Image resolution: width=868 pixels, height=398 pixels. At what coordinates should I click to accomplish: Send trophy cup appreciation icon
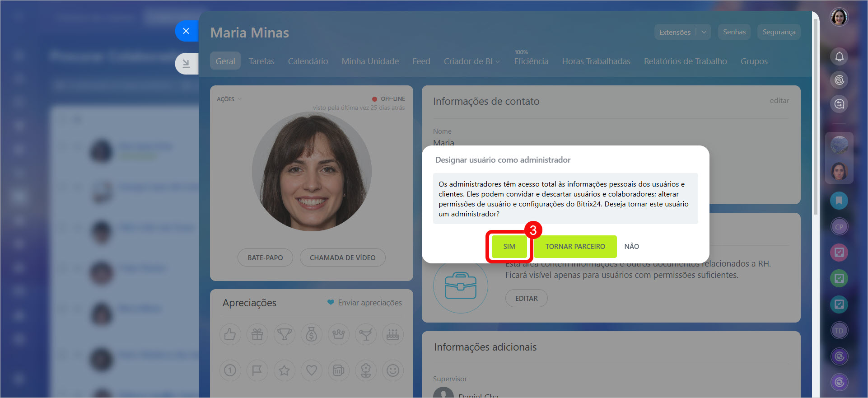tap(285, 334)
